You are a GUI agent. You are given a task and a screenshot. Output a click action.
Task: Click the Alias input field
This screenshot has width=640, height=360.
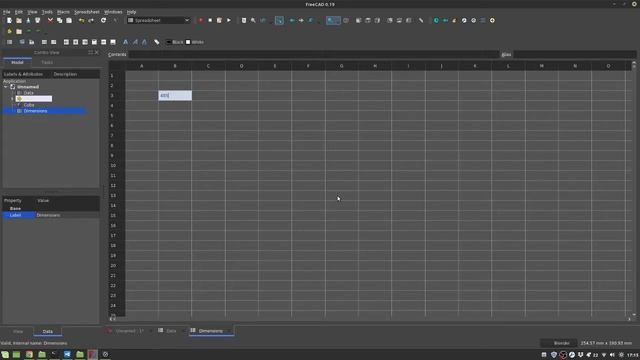pos(574,54)
